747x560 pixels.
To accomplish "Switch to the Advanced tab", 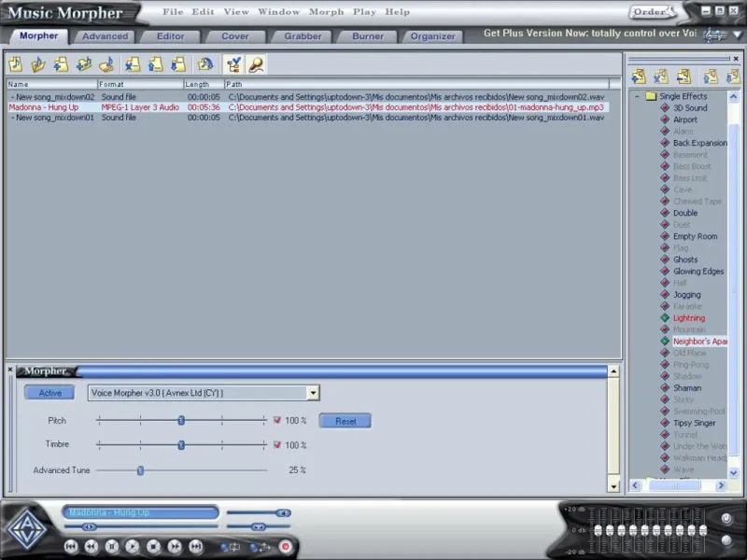I will tap(105, 36).
